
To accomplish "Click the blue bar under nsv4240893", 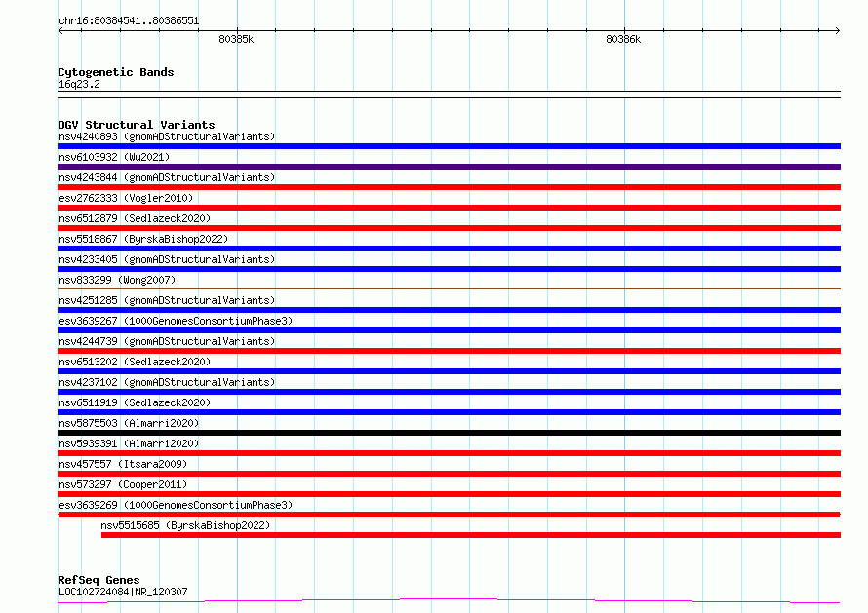I will [x=449, y=146].
